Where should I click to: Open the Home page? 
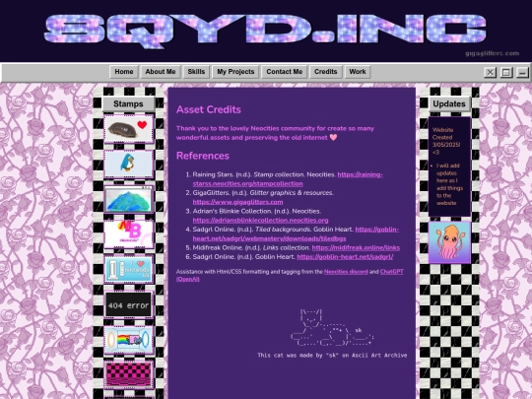(x=124, y=72)
